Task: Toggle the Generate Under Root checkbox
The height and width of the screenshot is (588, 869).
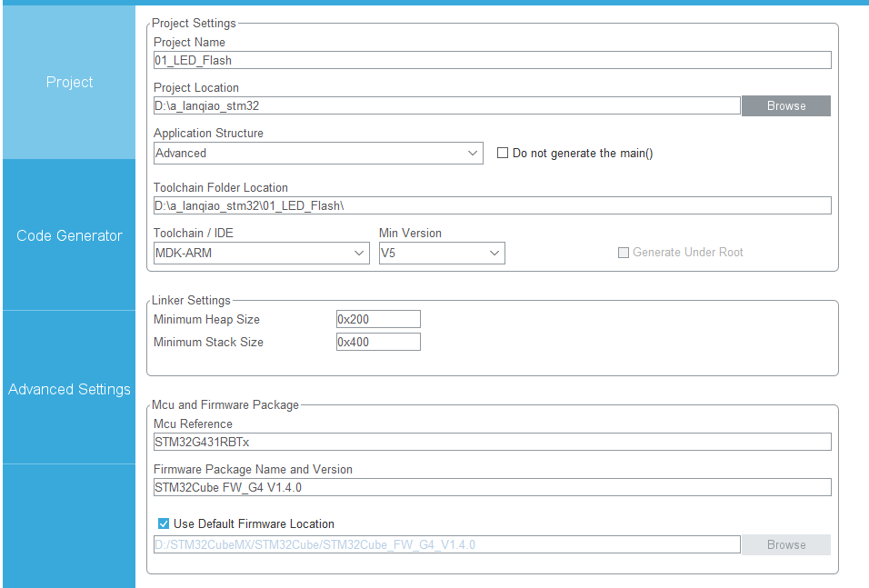Action: (624, 253)
